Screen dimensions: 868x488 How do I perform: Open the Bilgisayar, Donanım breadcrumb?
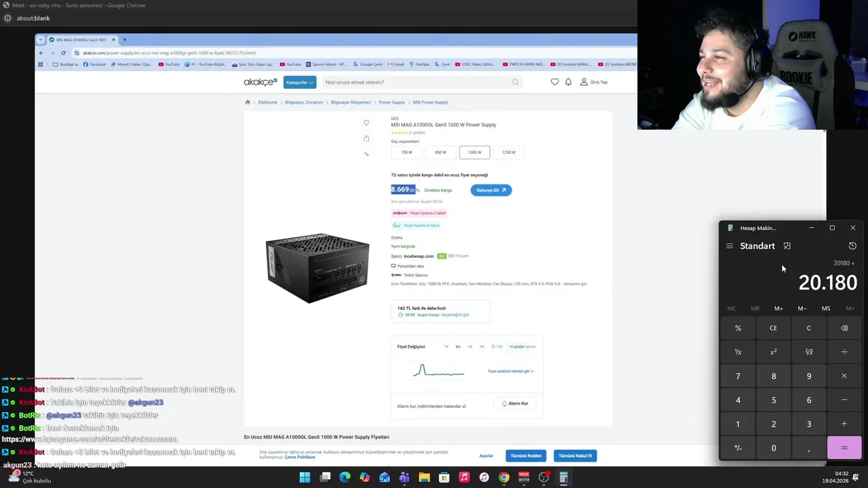(x=304, y=102)
